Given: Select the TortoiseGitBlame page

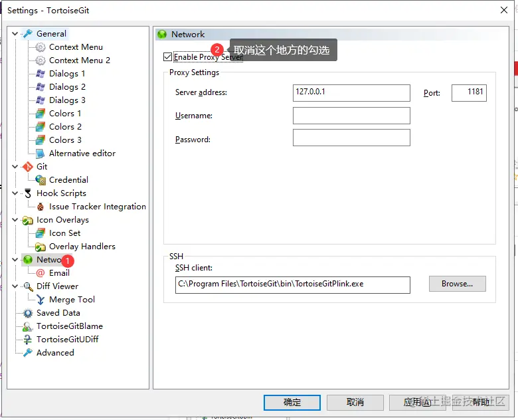Looking at the screenshot, I should pyautogui.click(x=69, y=326).
